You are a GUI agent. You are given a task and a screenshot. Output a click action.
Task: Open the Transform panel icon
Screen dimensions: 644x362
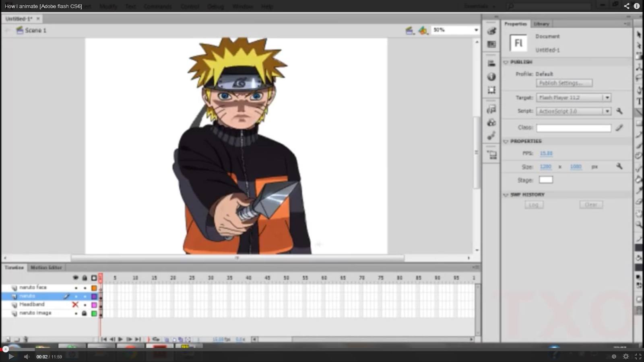(491, 90)
